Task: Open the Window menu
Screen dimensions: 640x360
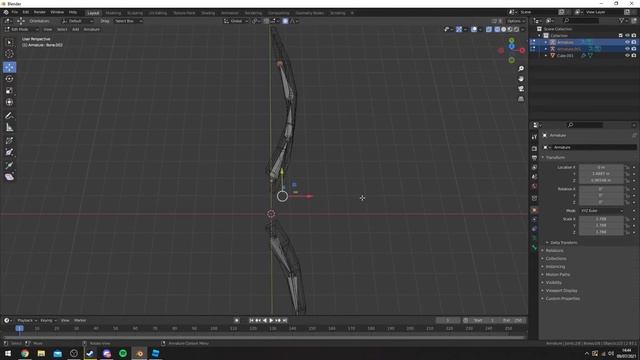Action: 57,12
